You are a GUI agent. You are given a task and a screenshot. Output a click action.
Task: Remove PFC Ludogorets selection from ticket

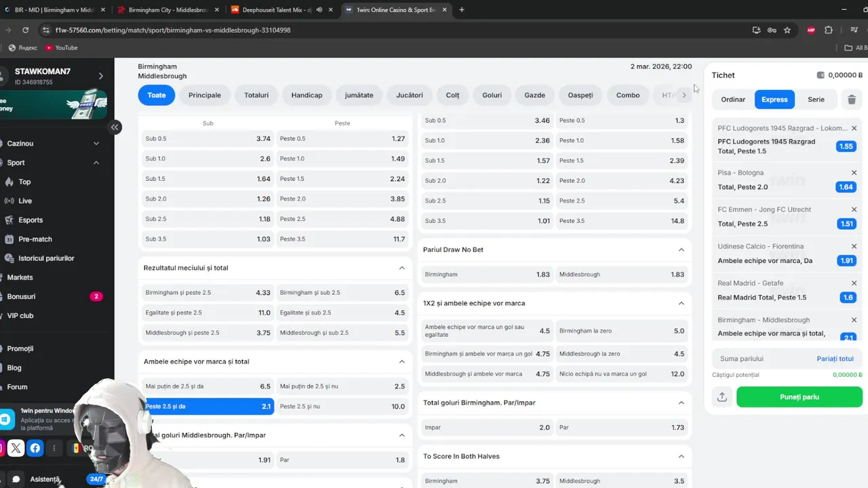[854, 128]
